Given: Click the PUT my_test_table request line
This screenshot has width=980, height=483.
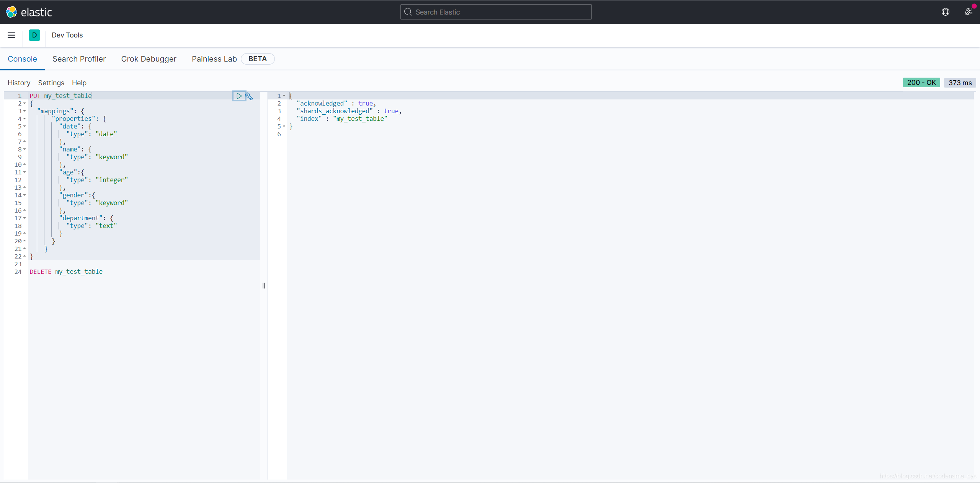Looking at the screenshot, I should [61, 96].
